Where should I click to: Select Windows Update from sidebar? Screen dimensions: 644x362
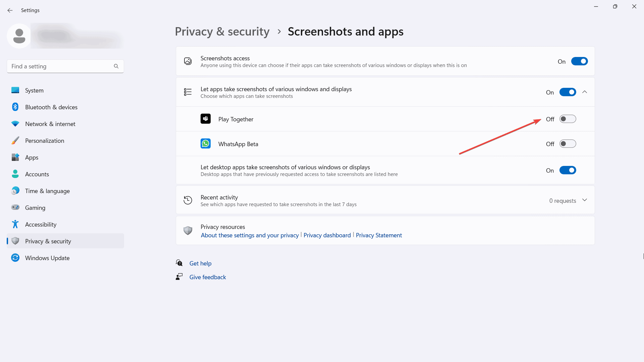click(x=47, y=258)
